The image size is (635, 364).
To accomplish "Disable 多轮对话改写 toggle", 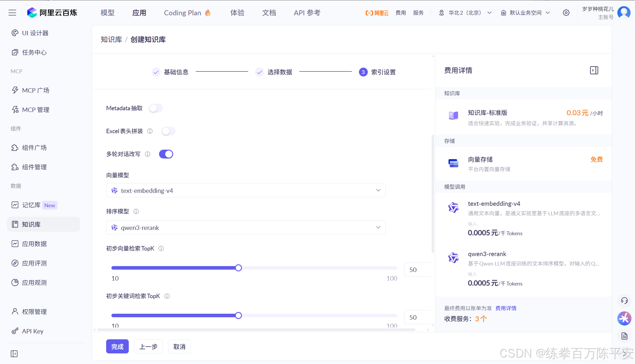I will pos(166,154).
